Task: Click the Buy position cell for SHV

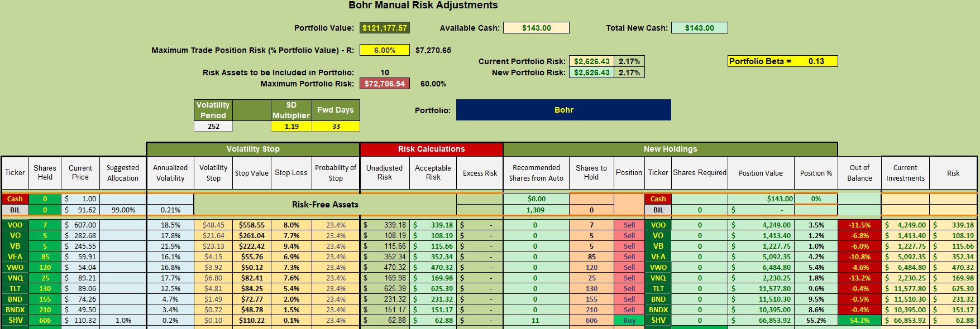Action: click(x=629, y=321)
